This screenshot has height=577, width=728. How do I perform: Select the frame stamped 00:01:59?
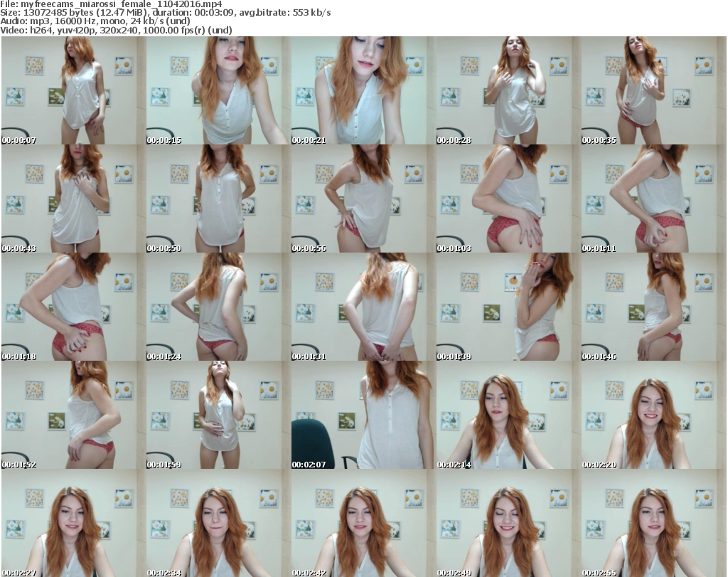(218, 415)
